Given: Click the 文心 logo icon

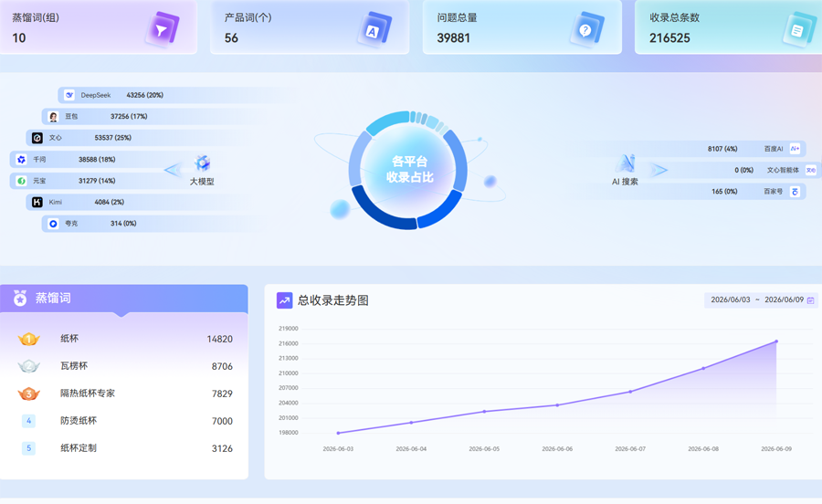Looking at the screenshot, I should (37, 138).
